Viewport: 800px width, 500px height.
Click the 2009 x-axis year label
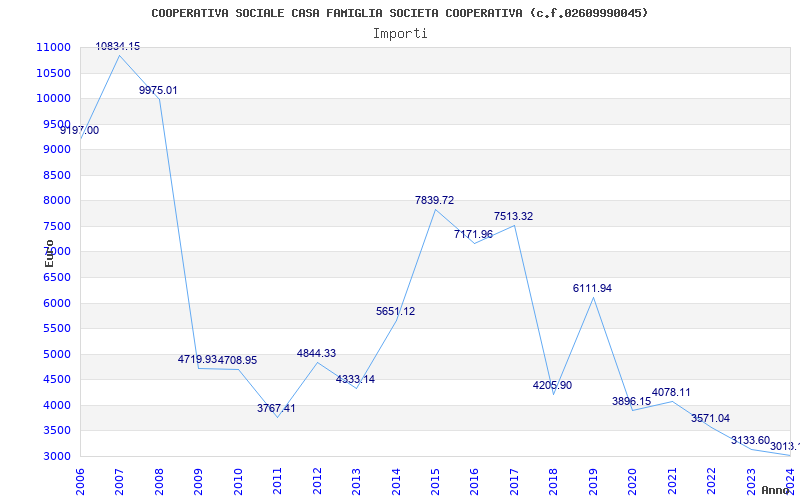(x=198, y=482)
